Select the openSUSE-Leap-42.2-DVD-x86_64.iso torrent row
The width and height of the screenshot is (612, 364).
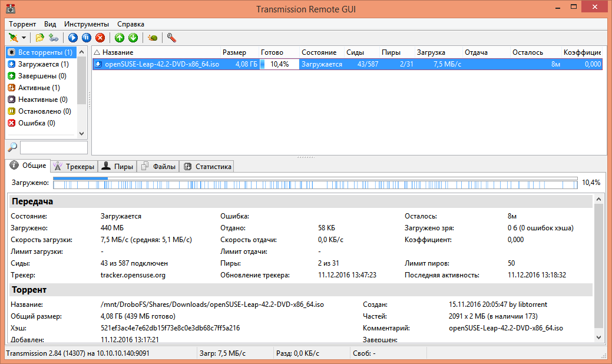pos(348,64)
